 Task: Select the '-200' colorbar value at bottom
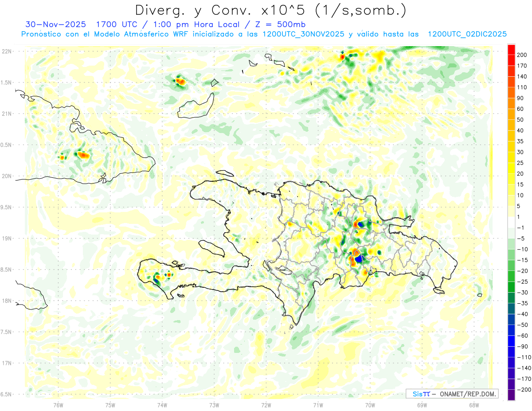tap(524, 390)
